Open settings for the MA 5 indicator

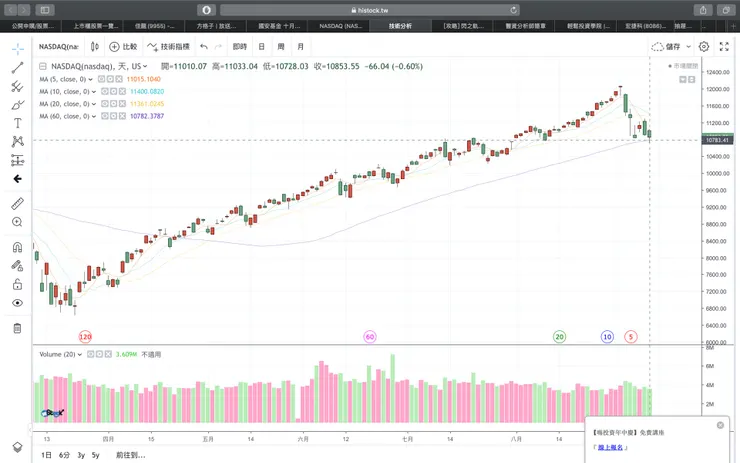110,79
